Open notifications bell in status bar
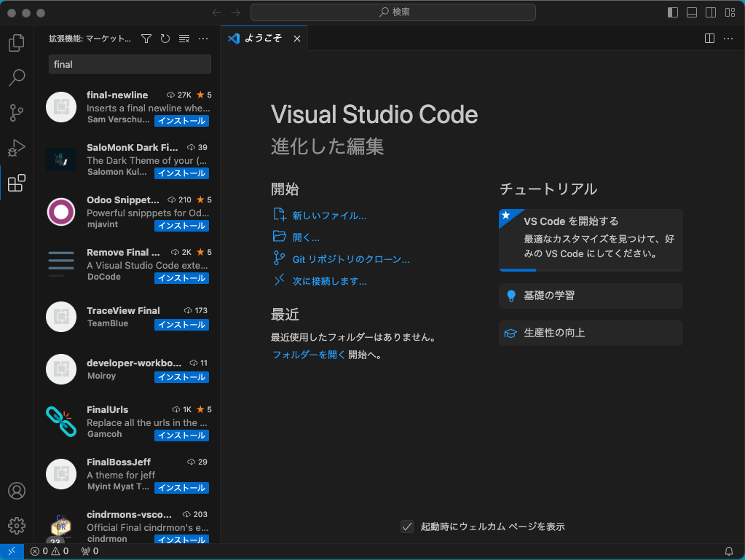 [x=729, y=551]
